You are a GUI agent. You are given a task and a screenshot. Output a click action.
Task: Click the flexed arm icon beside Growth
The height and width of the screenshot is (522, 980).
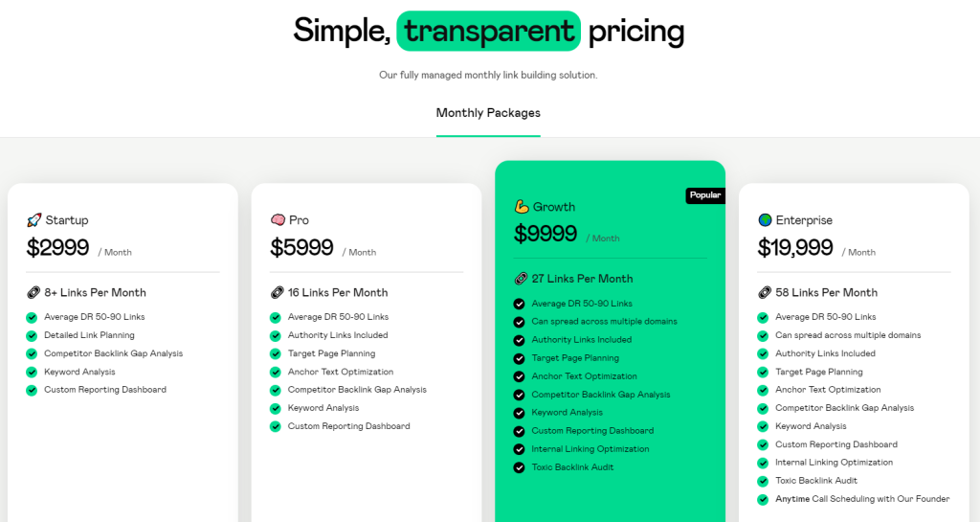tap(522, 207)
